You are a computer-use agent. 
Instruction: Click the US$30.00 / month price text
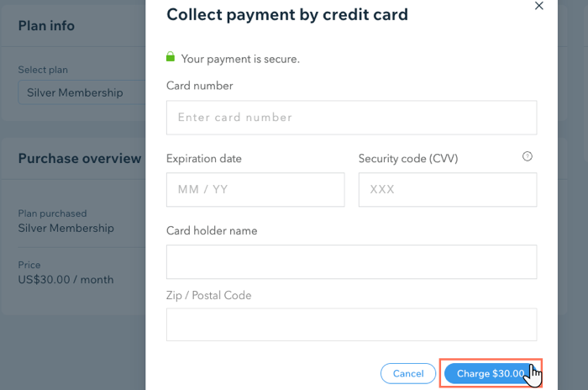click(66, 280)
